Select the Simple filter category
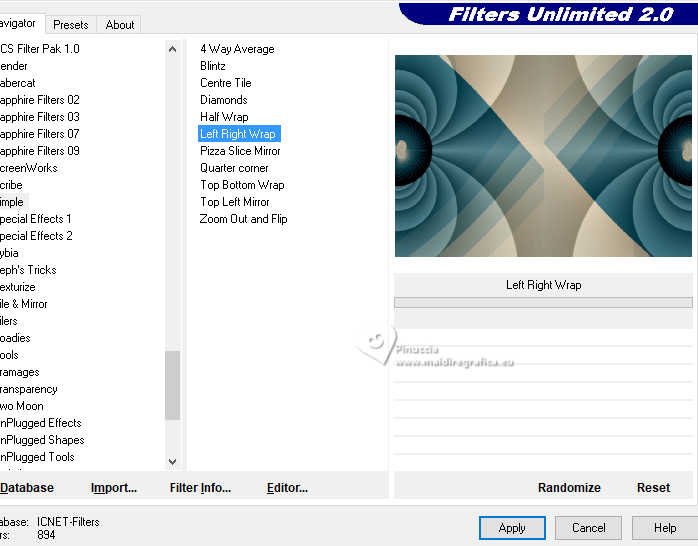 point(12,202)
